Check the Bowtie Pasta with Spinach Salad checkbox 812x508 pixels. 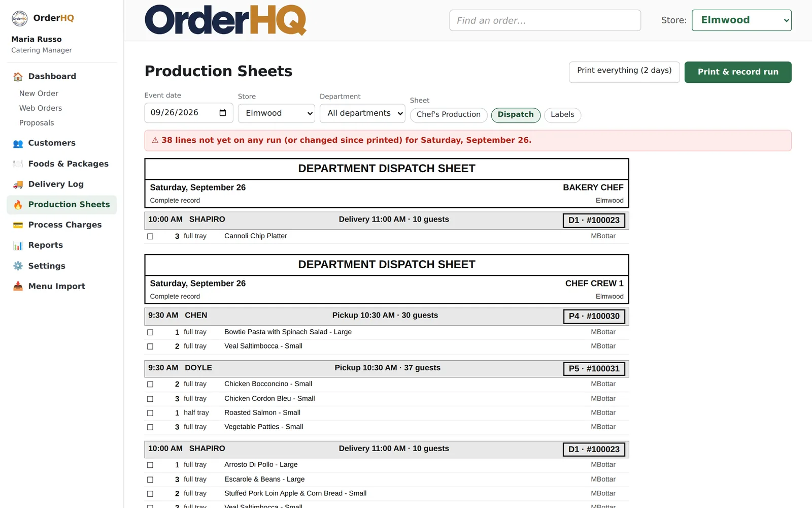tap(150, 332)
